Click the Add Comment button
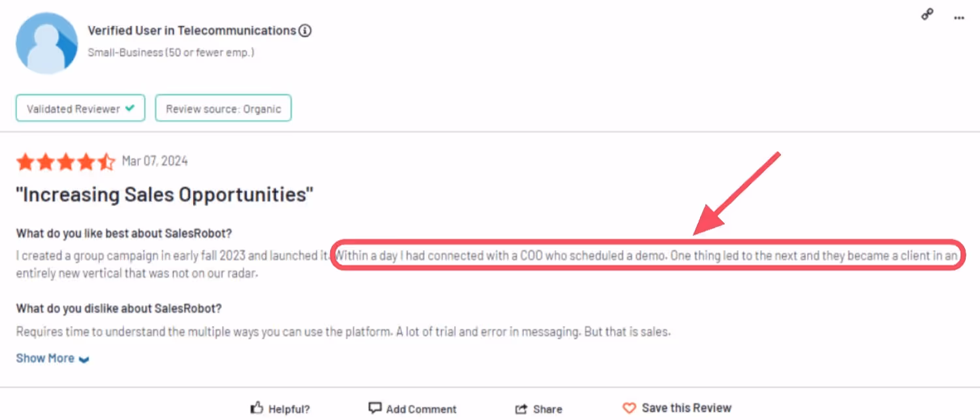This screenshot has height=420, width=980. pos(412,408)
